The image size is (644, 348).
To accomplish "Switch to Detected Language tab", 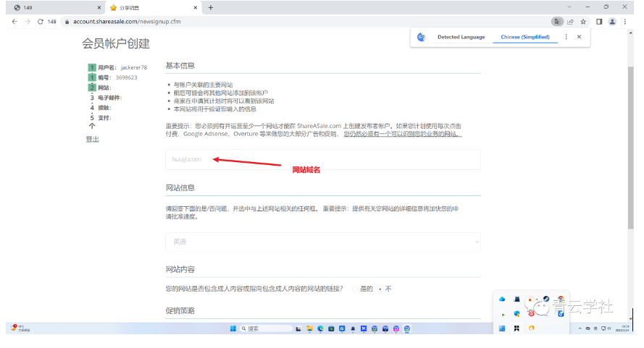I will tap(461, 37).
